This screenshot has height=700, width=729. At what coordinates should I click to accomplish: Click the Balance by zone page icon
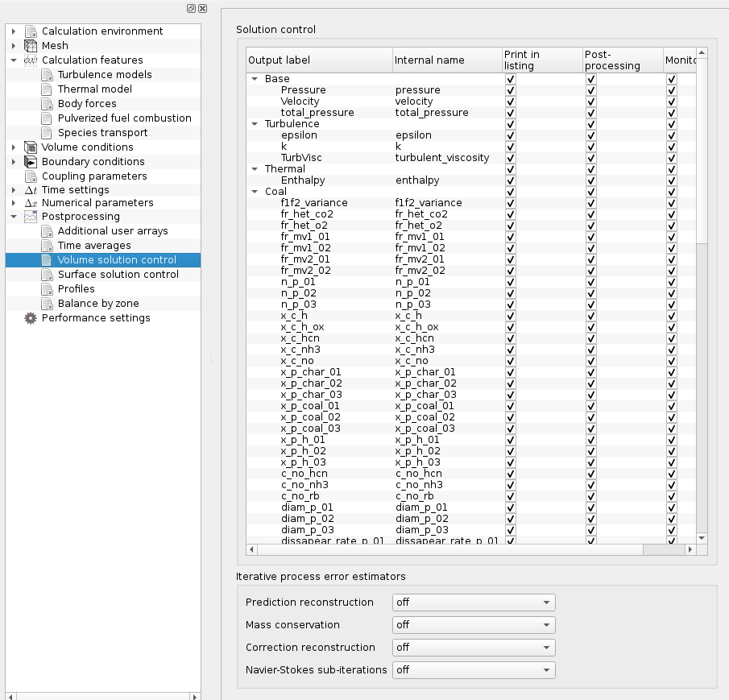coord(47,303)
